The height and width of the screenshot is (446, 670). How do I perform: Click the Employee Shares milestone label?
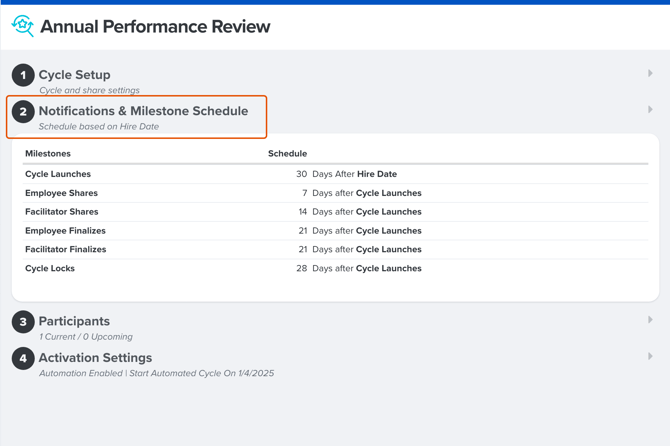click(x=61, y=193)
